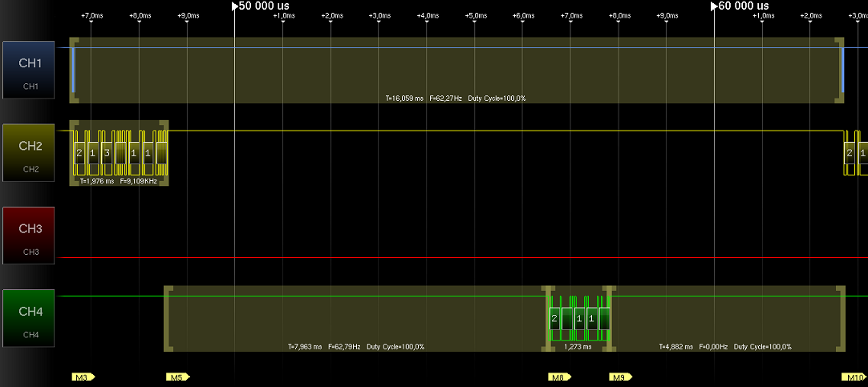
Task: Click CH4 F=0,00Hz frequency reading
Action: (x=713, y=347)
